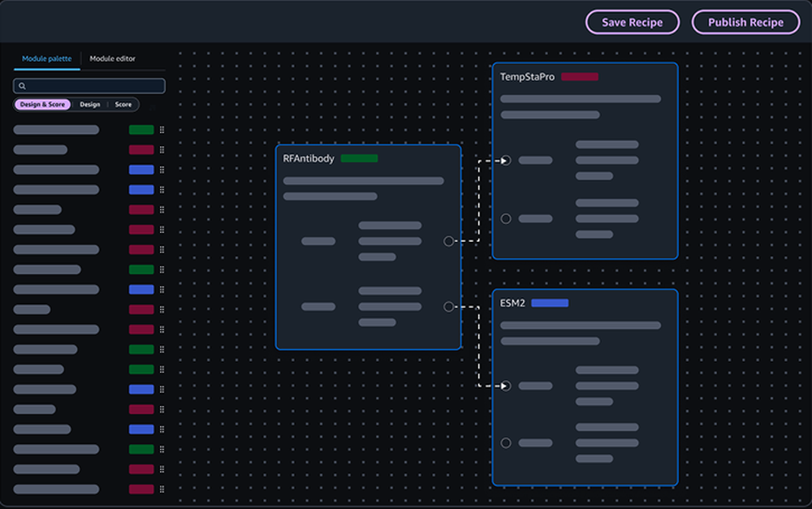Viewport: 812px width, 509px height.
Task: Click the green tag of the topmost palette module
Action: (141, 130)
